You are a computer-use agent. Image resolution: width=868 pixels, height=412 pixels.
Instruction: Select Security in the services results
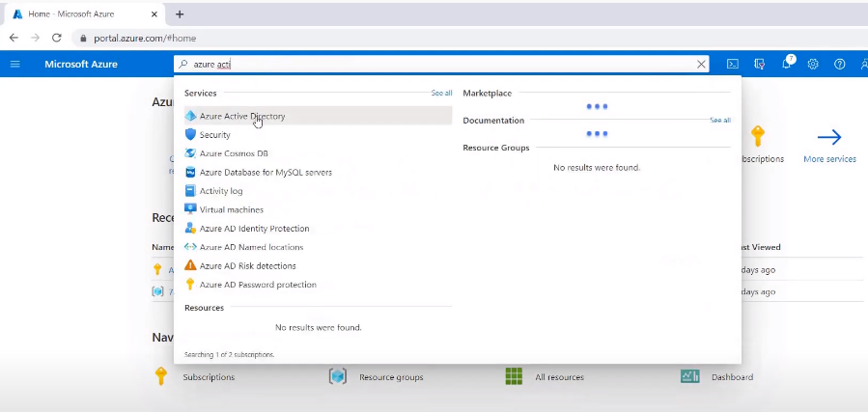coord(319,135)
